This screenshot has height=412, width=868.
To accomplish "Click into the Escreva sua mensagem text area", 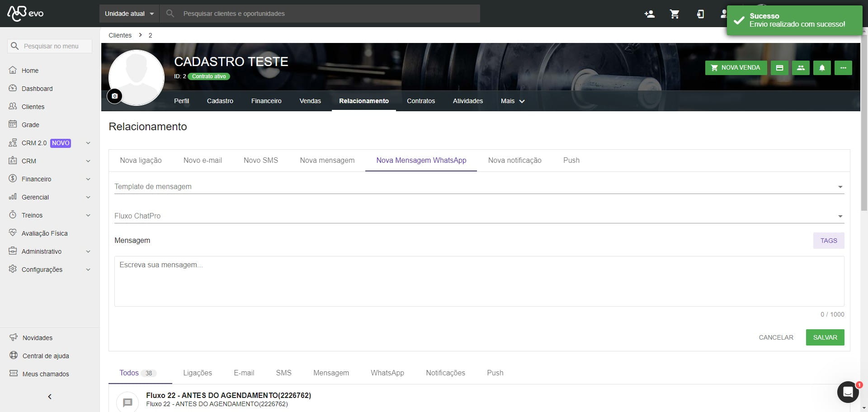I will point(479,281).
